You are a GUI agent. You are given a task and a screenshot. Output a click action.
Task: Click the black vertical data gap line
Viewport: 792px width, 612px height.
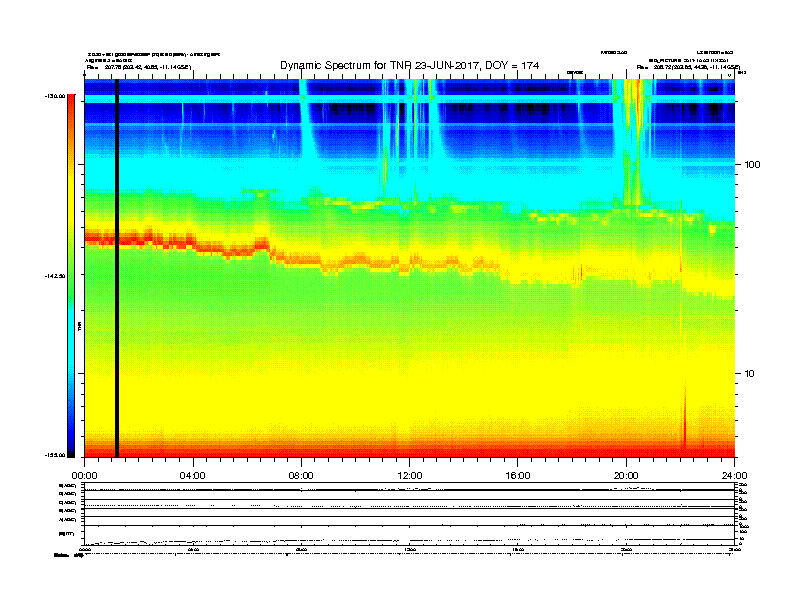tap(117, 268)
